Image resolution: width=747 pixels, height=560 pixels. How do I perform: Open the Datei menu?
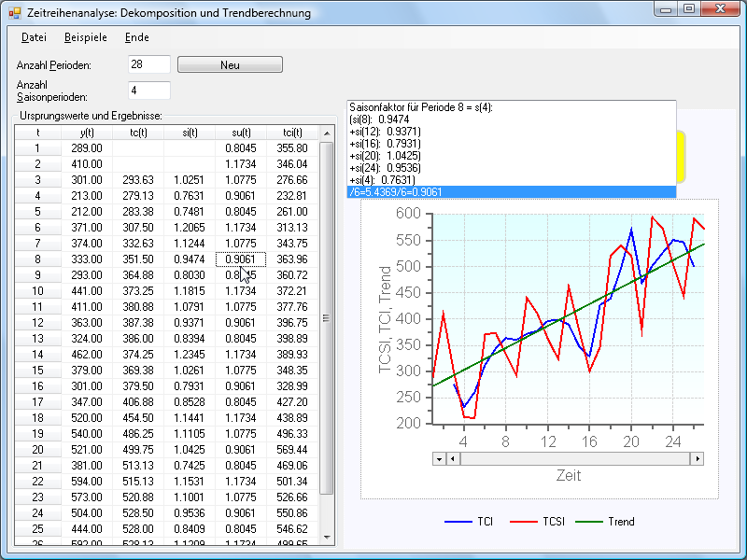pos(34,37)
